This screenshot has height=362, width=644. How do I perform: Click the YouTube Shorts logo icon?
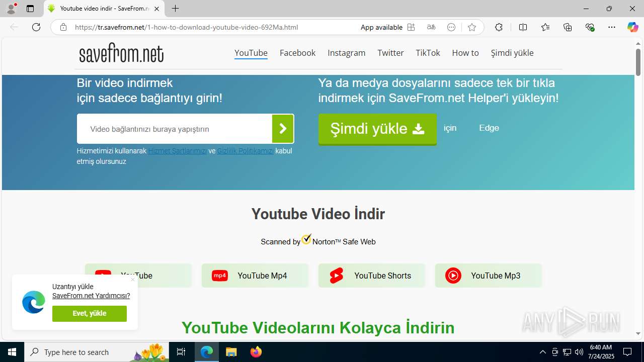click(337, 276)
